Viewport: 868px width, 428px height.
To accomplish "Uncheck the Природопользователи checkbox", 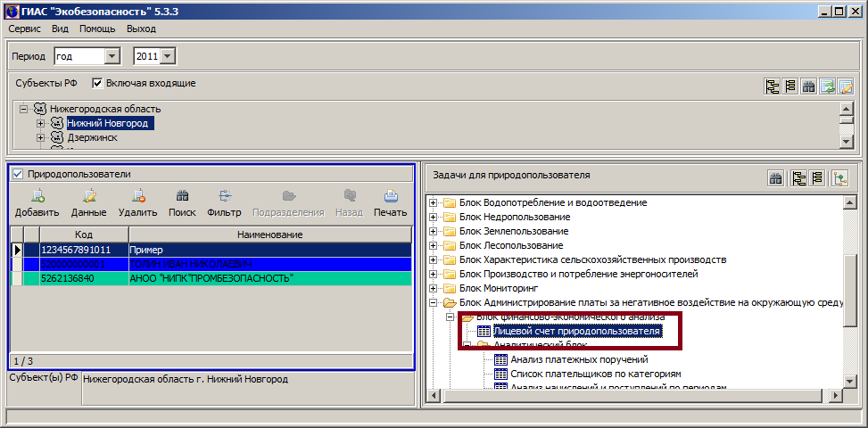I will [x=18, y=175].
